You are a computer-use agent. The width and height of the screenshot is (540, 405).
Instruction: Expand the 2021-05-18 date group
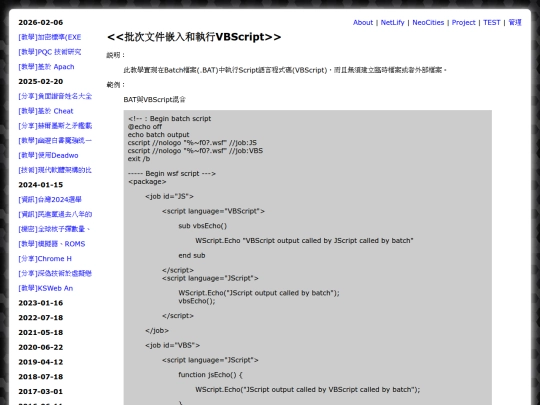coord(41,332)
